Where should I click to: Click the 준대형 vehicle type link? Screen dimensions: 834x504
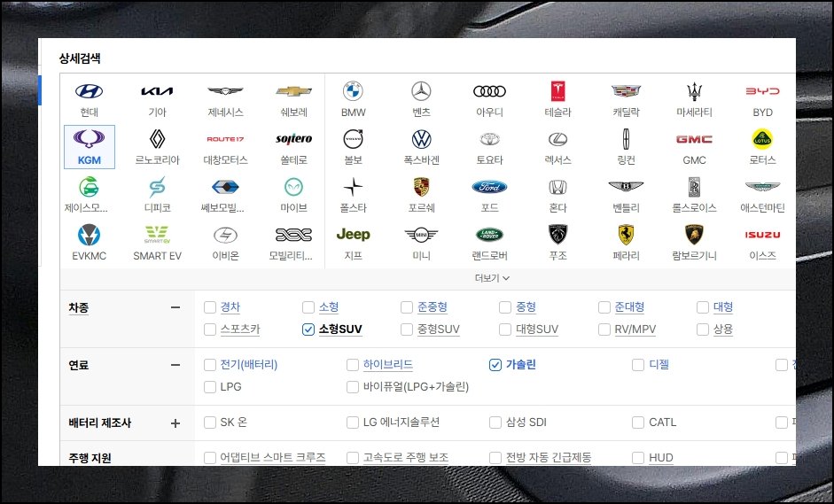tap(629, 307)
